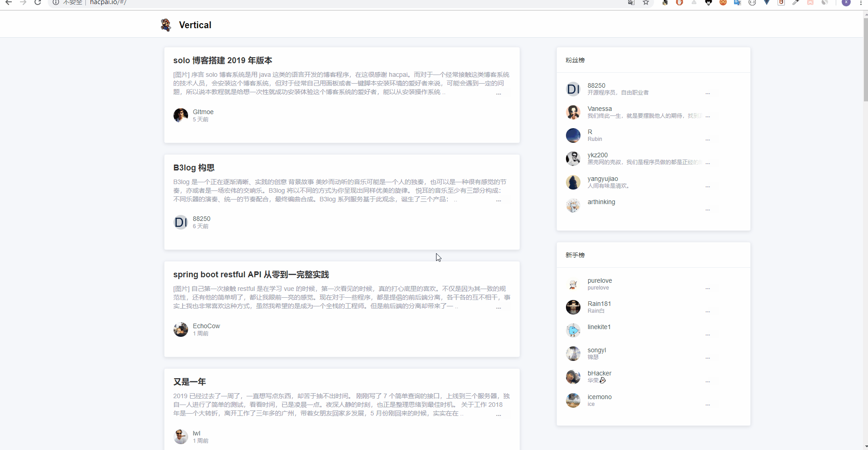868x450 pixels.
Task: Click the excerpt text of the 又是一年 post
Action: tap(341, 405)
